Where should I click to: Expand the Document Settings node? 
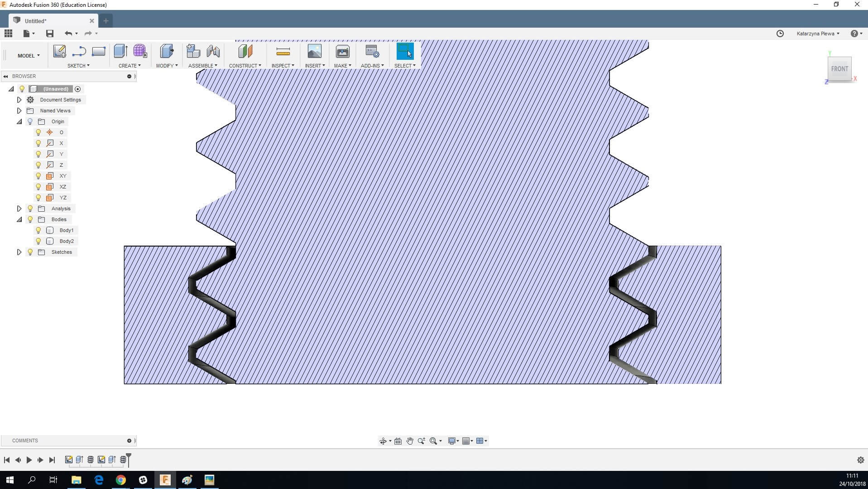pyautogui.click(x=19, y=100)
